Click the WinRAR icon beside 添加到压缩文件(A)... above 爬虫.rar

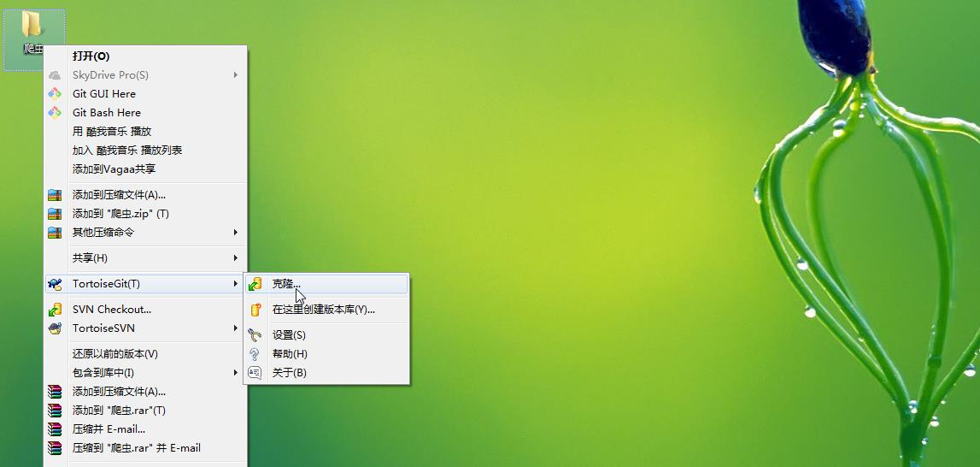(x=55, y=392)
